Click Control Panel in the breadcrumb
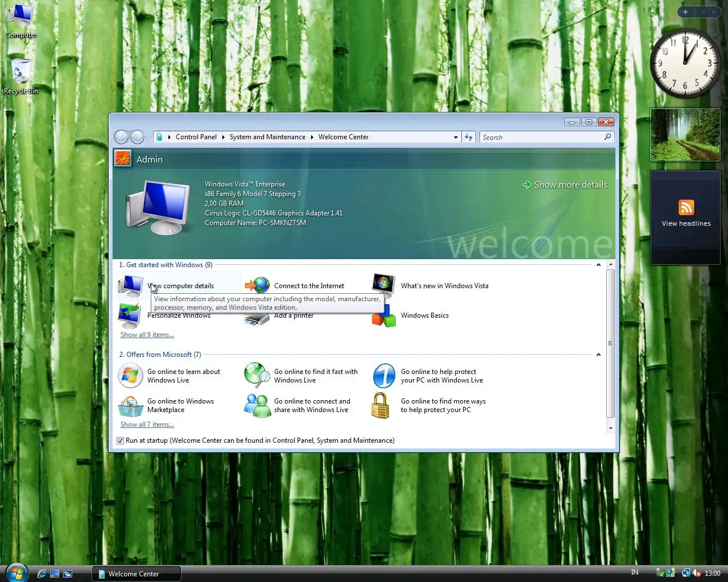Image resolution: width=728 pixels, height=582 pixels. tap(196, 137)
